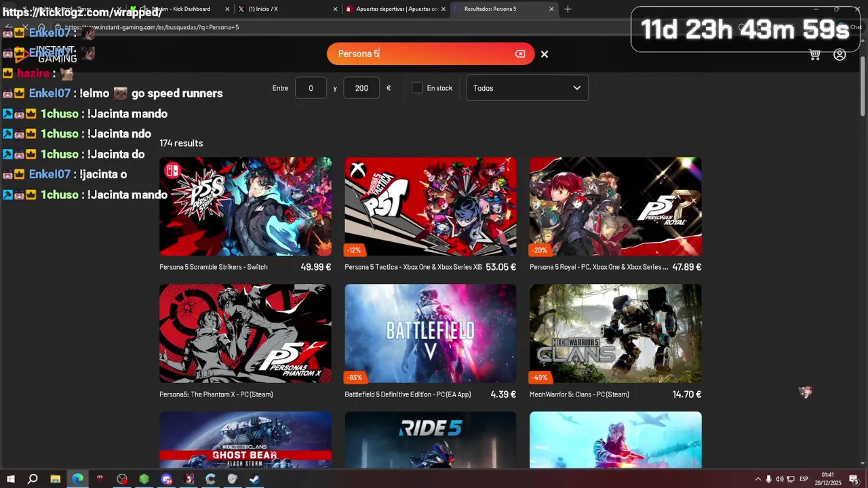Open the Ride 5 game thumbnail
Screen dimensions: 868x488
tap(431, 439)
